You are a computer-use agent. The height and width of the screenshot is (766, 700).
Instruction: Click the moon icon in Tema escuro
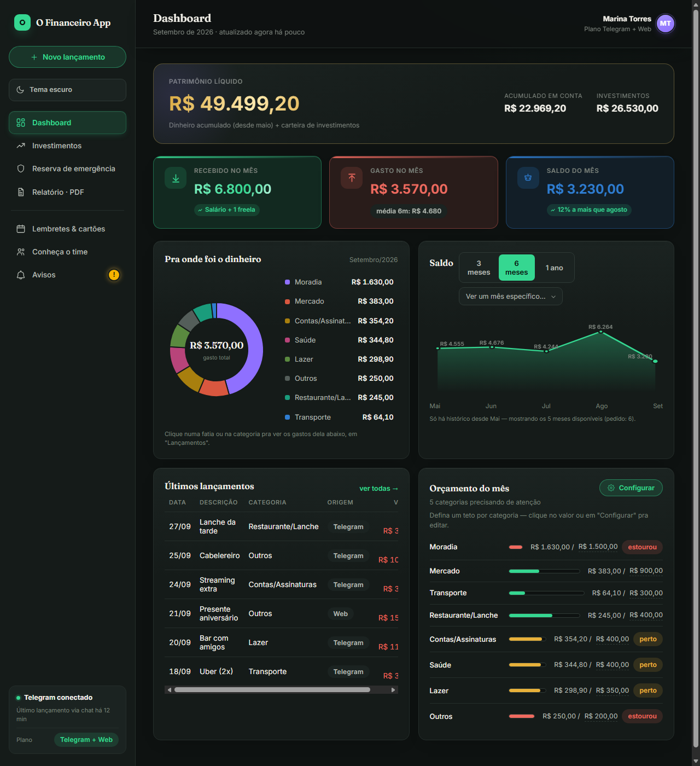[x=20, y=90]
